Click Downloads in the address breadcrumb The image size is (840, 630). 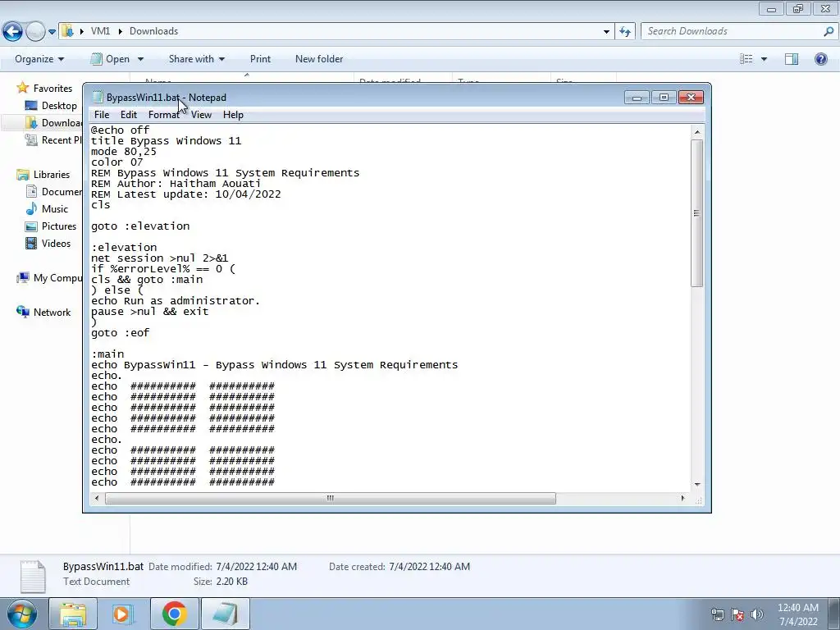pos(153,31)
